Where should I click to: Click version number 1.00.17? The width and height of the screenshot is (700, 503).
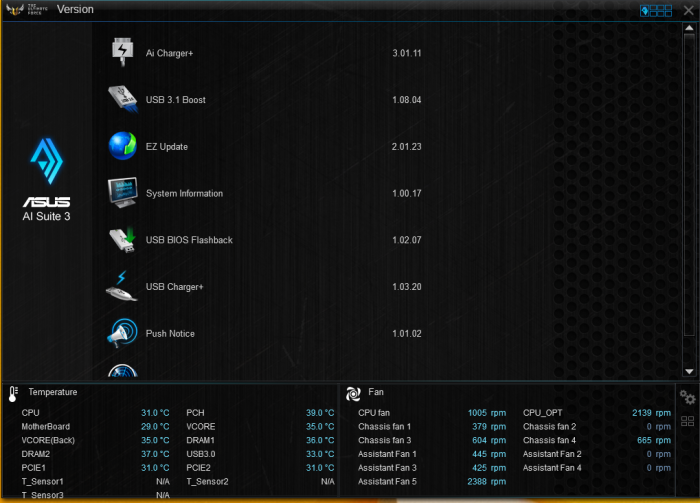(407, 193)
